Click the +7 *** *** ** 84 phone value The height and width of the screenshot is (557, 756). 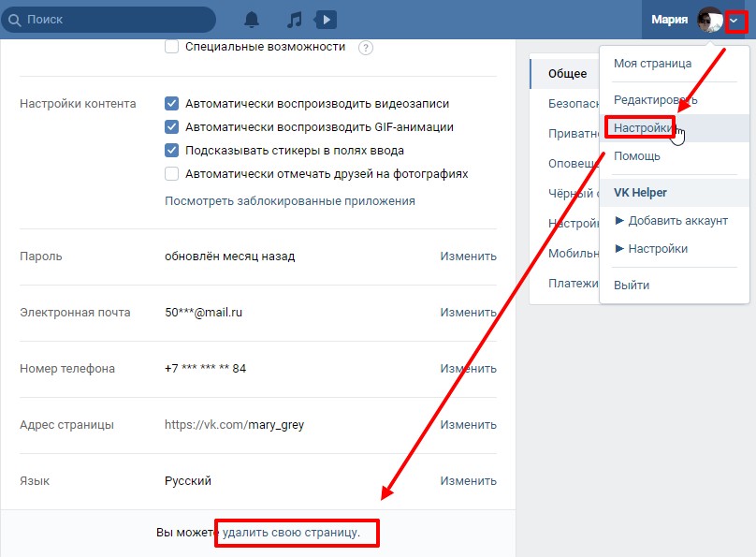coord(206,369)
